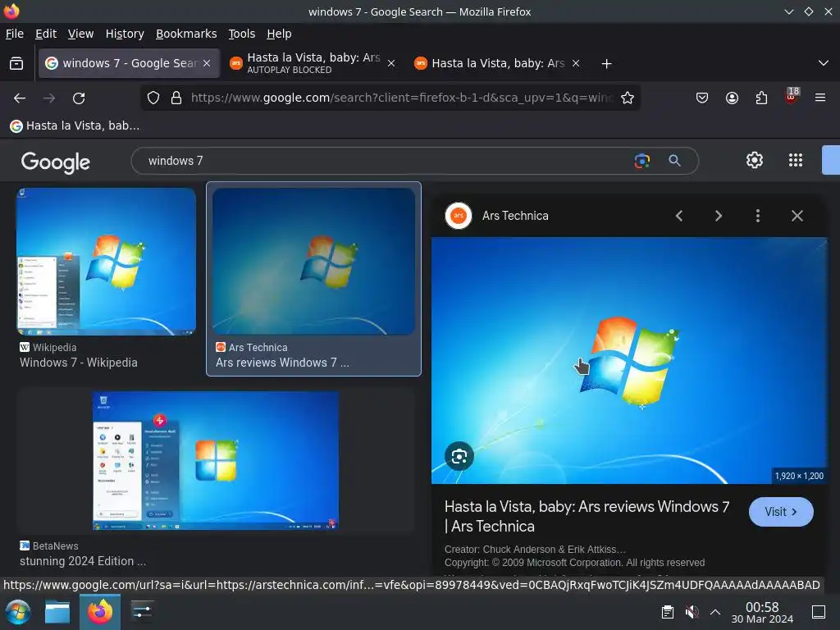
Task: Click the Firefox taskbar icon
Action: tap(100, 612)
